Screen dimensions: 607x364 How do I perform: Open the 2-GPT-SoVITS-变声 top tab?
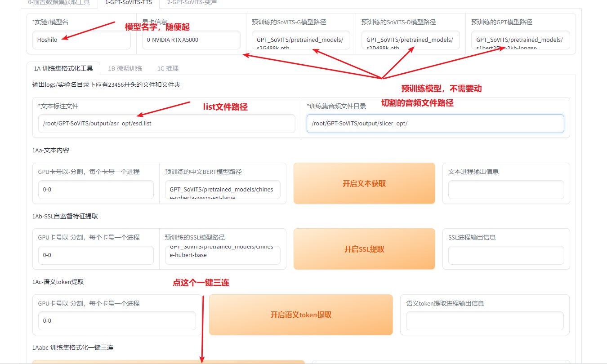point(192,2)
